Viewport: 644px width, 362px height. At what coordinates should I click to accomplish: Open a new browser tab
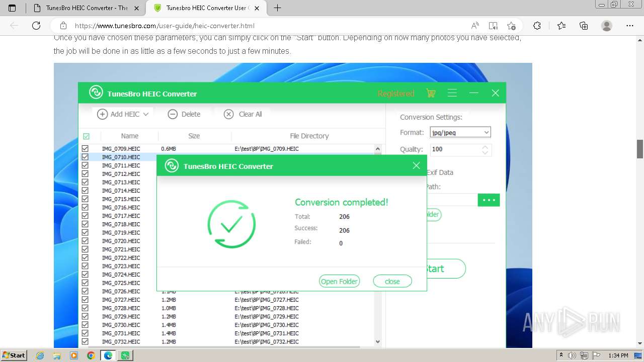[277, 8]
